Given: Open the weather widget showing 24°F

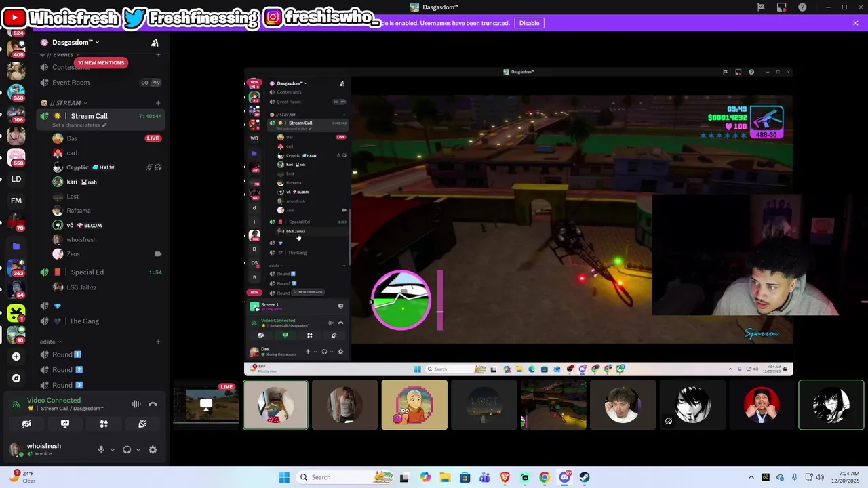Looking at the screenshot, I should [22, 477].
